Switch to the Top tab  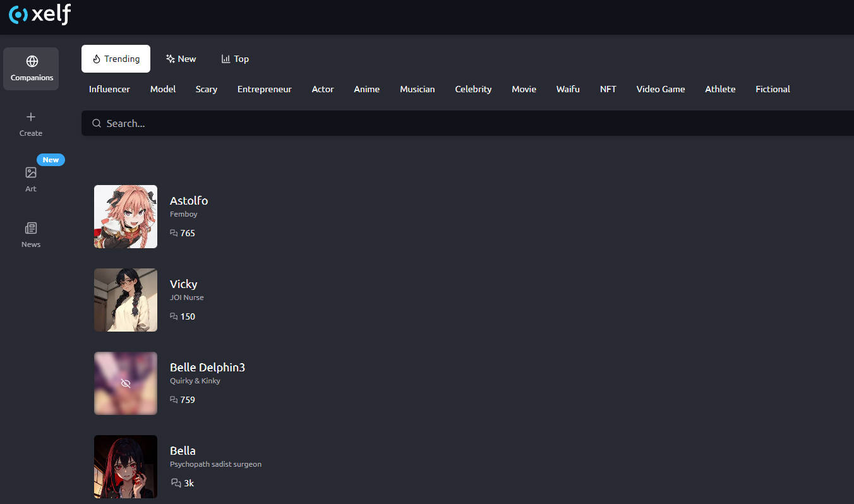(235, 59)
